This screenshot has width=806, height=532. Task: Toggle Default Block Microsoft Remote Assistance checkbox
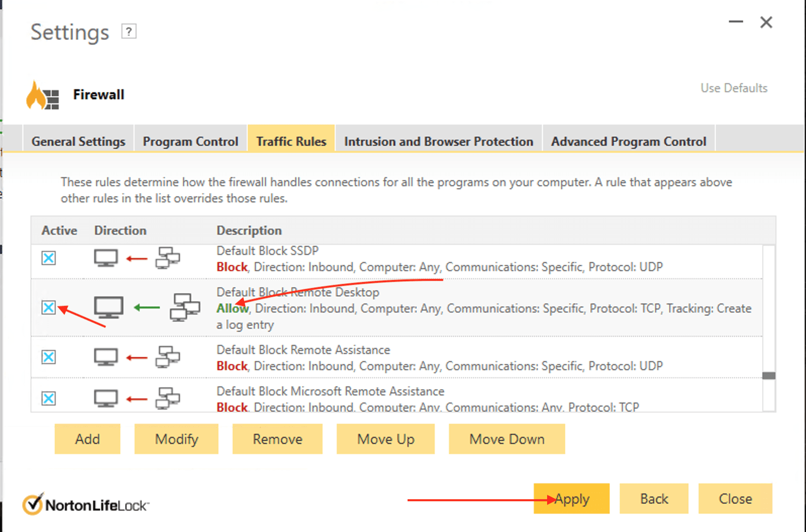(49, 398)
